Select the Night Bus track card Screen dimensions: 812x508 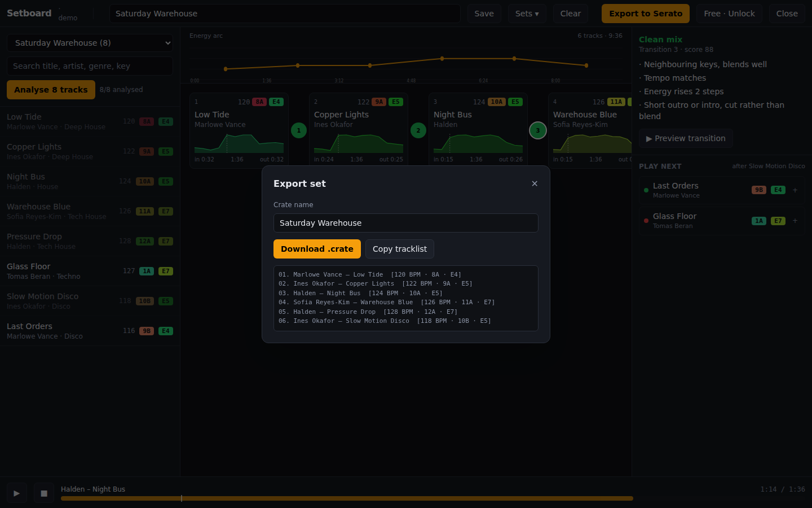(x=478, y=130)
